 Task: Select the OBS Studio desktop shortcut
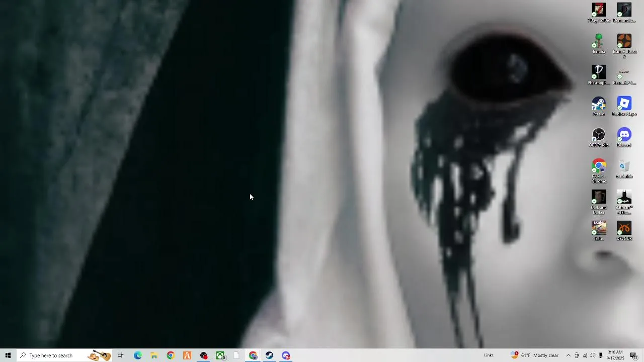click(599, 137)
